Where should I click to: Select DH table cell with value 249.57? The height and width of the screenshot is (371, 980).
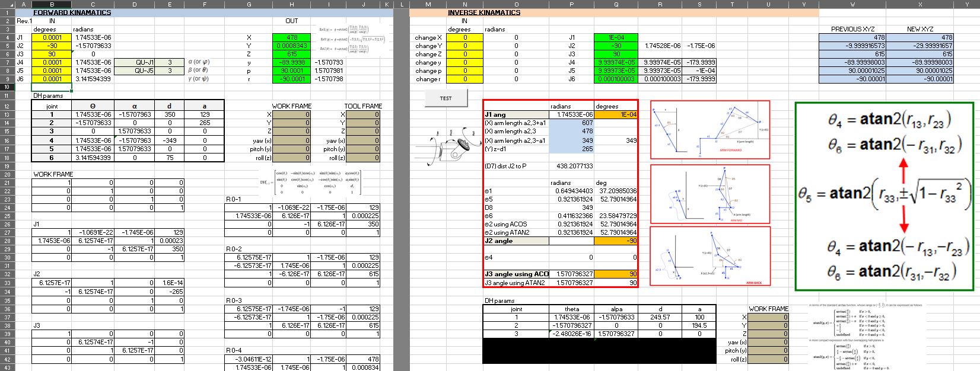point(660,317)
